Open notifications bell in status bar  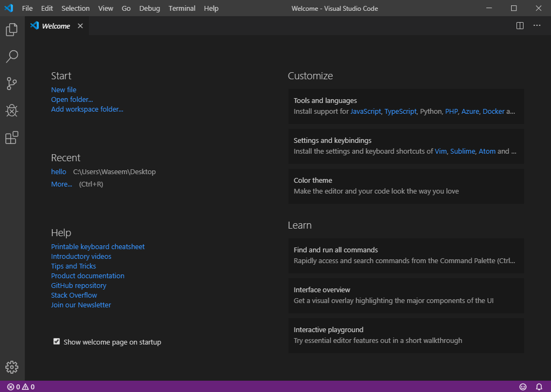pyautogui.click(x=539, y=387)
